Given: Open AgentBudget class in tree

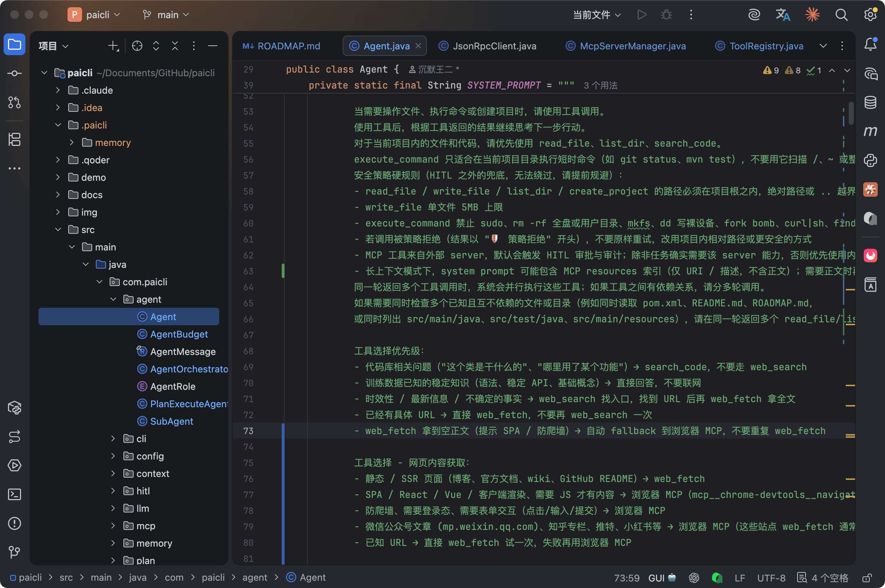Looking at the screenshot, I should (179, 334).
